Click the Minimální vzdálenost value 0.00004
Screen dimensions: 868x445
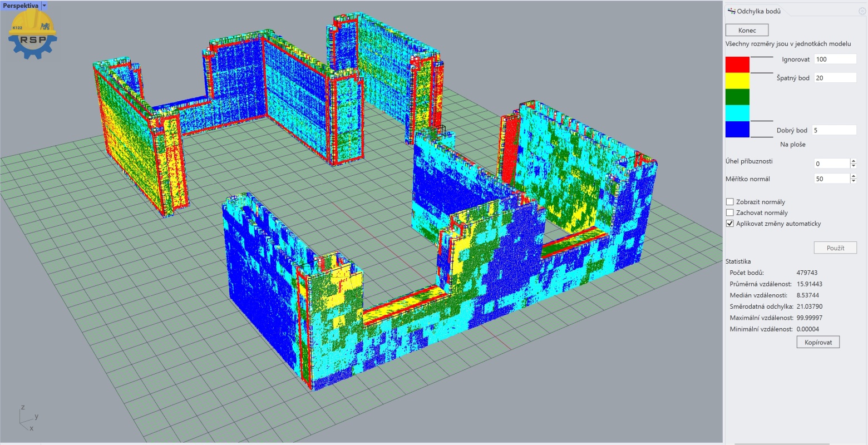click(x=807, y=329)
